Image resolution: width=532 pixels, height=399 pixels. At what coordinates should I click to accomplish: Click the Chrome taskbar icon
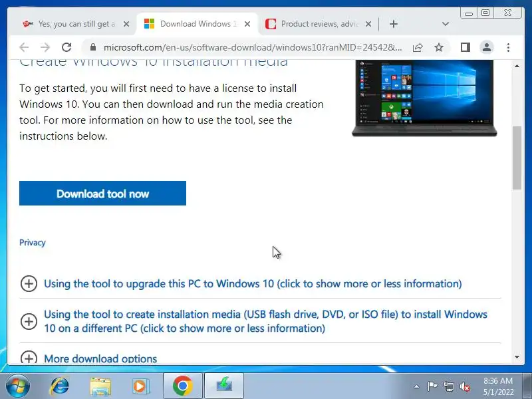coord(182,386)
